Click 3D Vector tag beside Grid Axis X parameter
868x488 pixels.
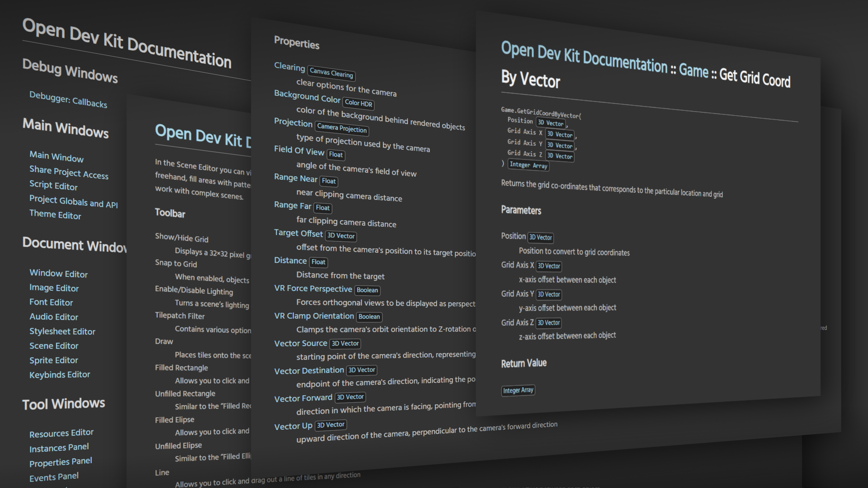(x=549, y=266)
